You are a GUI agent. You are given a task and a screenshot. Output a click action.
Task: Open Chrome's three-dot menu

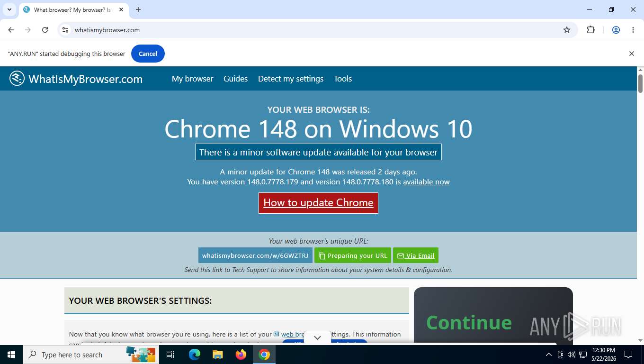[x=633, y=30]
